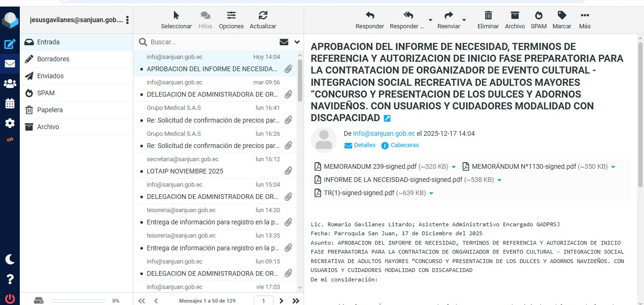The width and height of the screenshot is (644, 305).
Task: Expand the Reenviar forward options arrow
Action: coord(464,20)
